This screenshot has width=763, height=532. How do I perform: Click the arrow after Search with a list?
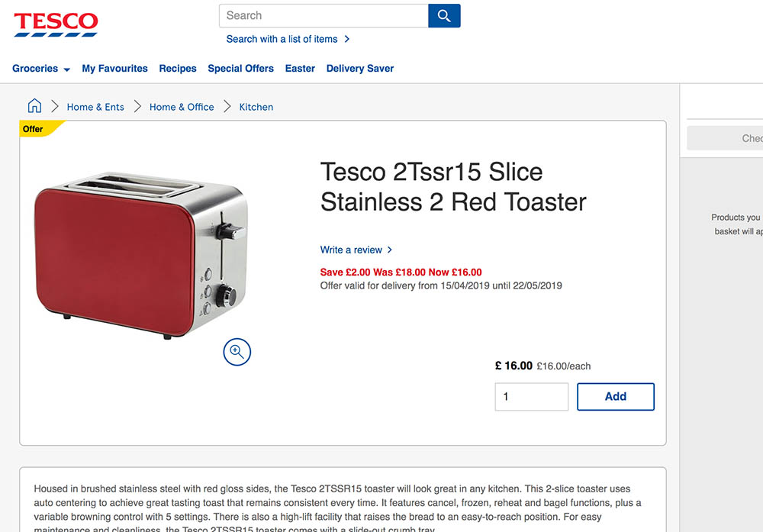pos(347,39)
